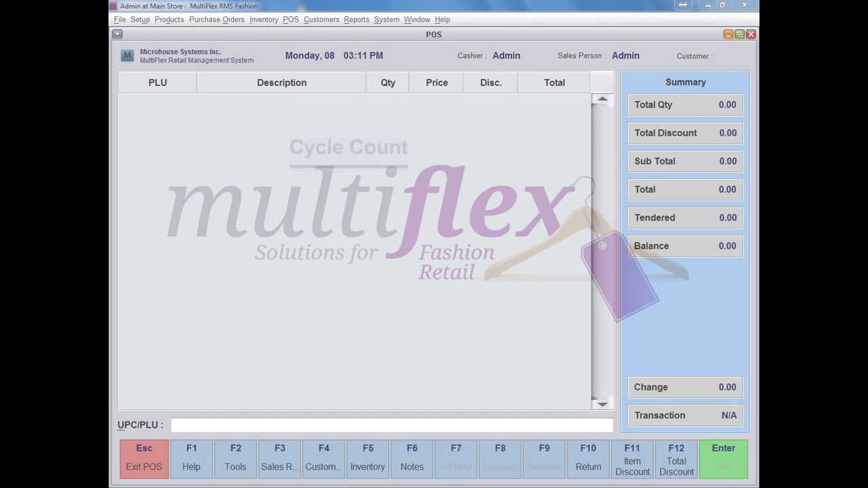
Task: Click the green Enter Pay button
Action: [x=724, y=459]
